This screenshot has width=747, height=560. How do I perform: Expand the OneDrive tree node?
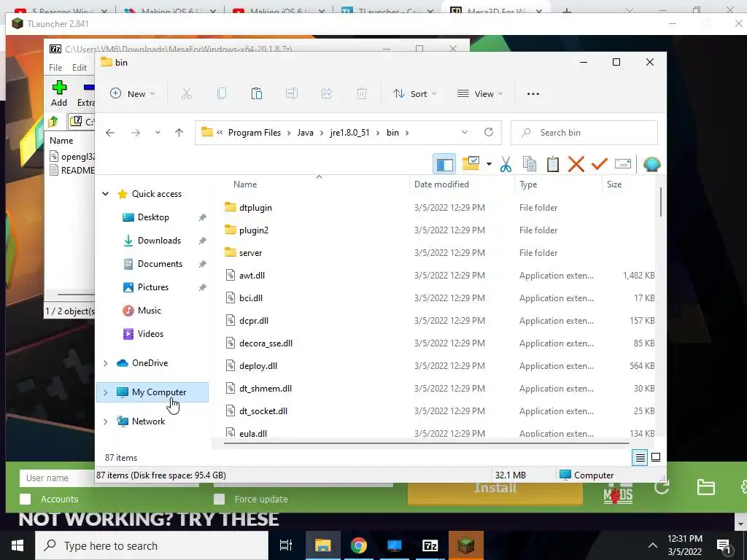(105, 363)
